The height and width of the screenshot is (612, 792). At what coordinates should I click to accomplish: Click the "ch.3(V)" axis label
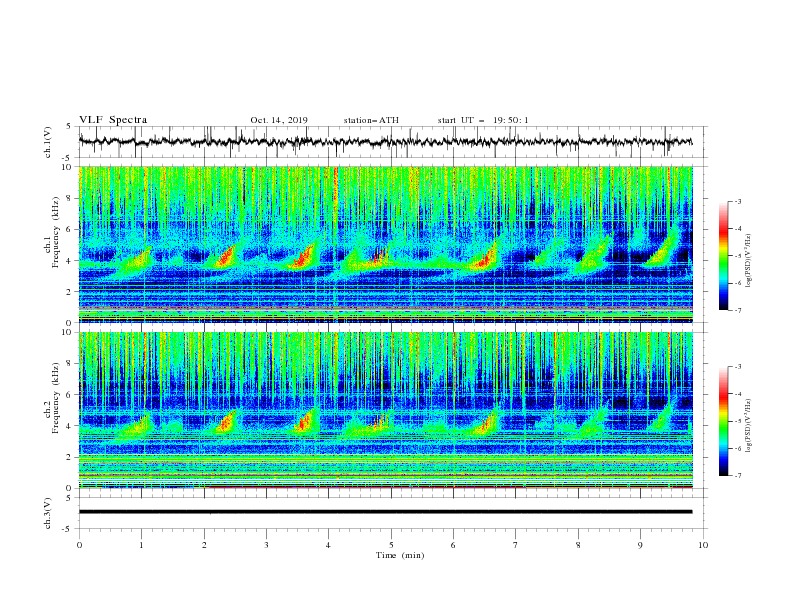(x=48, y=513)
